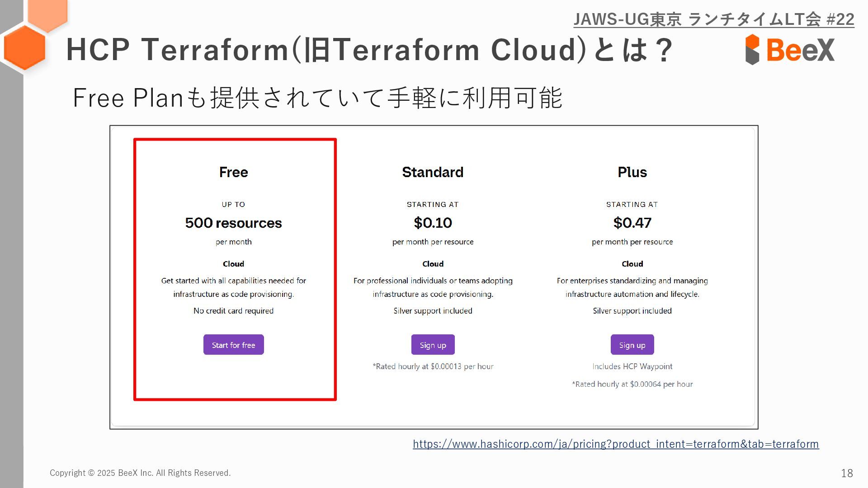Click the orange hexagon decoration icon
The width and height of the screenshot is (868, 488).
pos(25,47)
